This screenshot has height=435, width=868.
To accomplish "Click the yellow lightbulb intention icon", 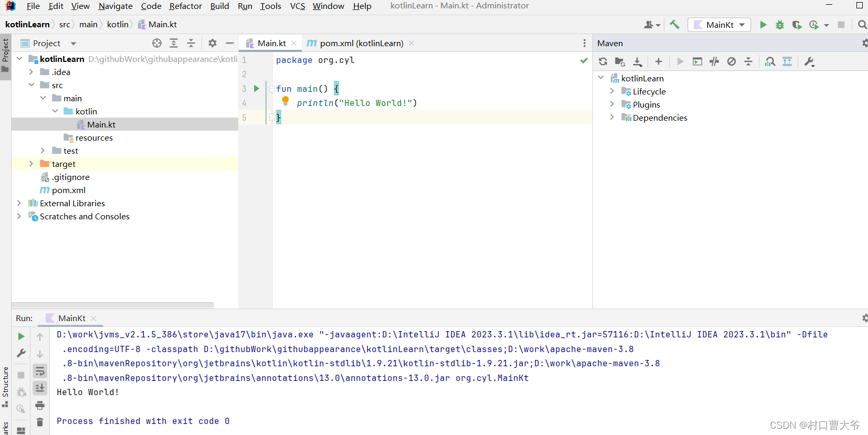I will click(285, 101).
